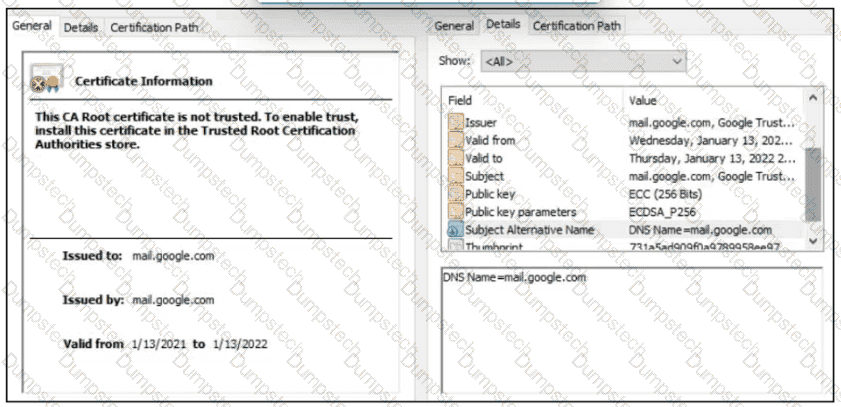The width and height of the screenshot is (841, 407).
Task: Click inside the DNS Name details text box
Action: (630, 330)
